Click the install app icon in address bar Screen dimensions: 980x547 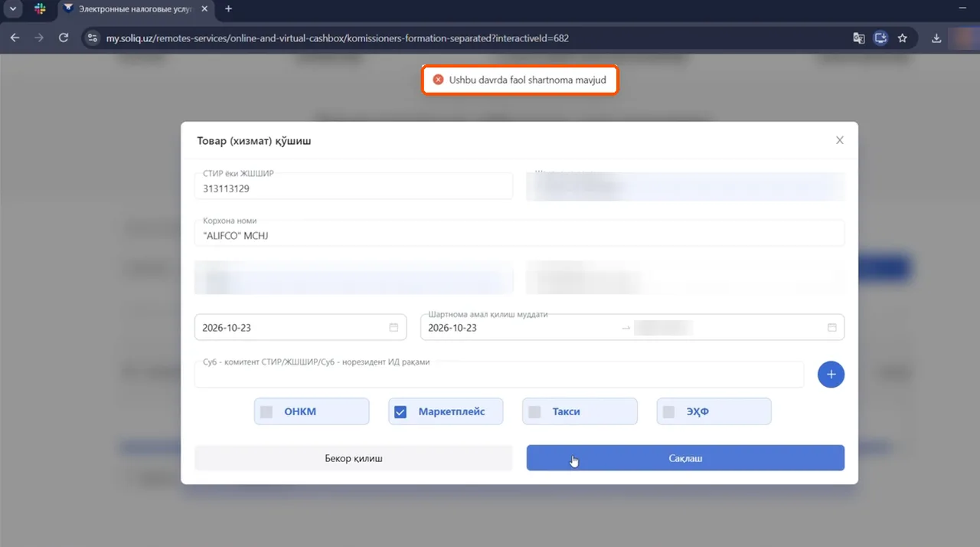coord(880,38)
